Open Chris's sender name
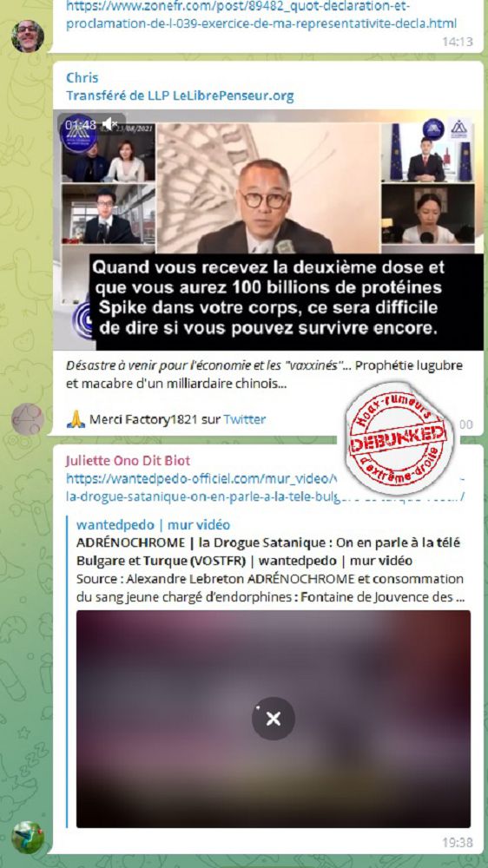488x868 pixels. point(82,77)
